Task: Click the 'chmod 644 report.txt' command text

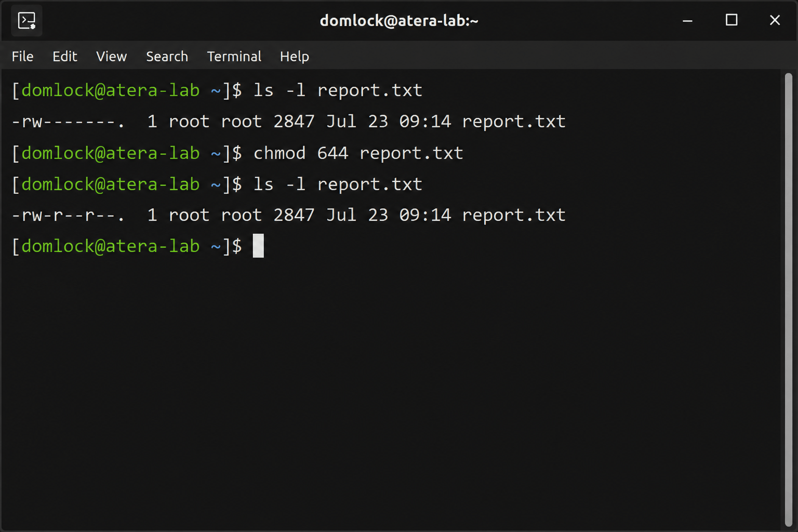Action: (x=358, y=153)
